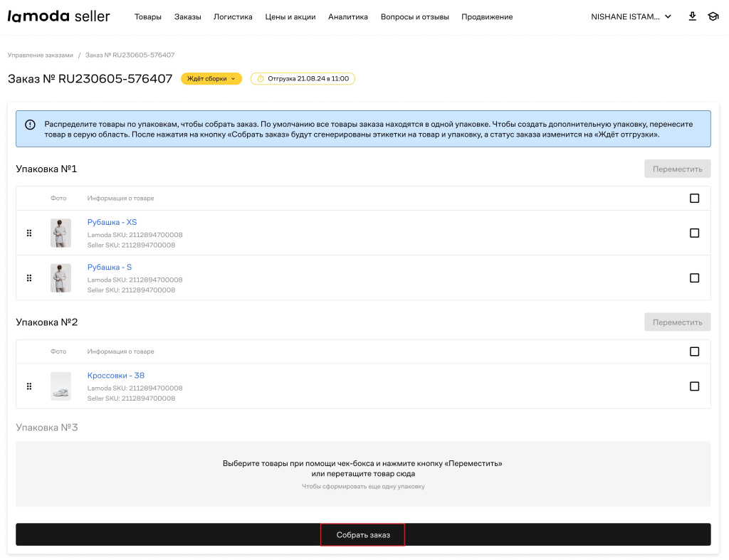Go to the Аналитика menu item

[347, 17]
